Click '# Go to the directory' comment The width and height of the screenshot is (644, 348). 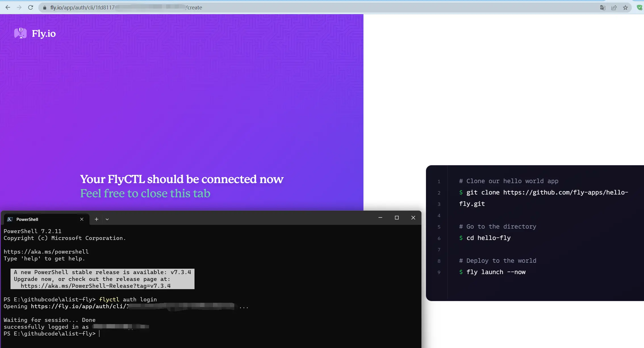click(x=497, y=227)
